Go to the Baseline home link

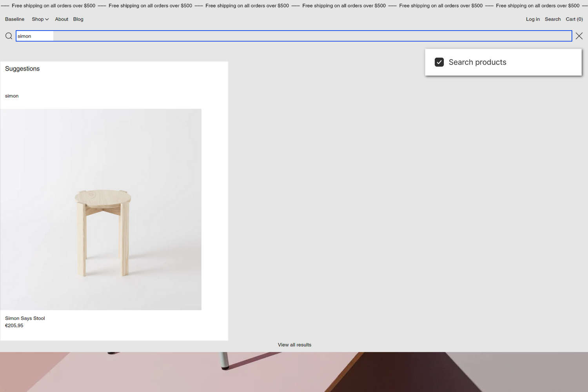tap(15, 19)
